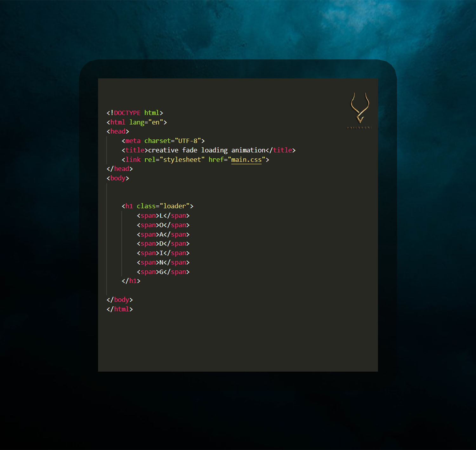Click the closing h1 tag
Image resolution: width=476 pixels, height=450 pixels.
[x=131, y=281]
